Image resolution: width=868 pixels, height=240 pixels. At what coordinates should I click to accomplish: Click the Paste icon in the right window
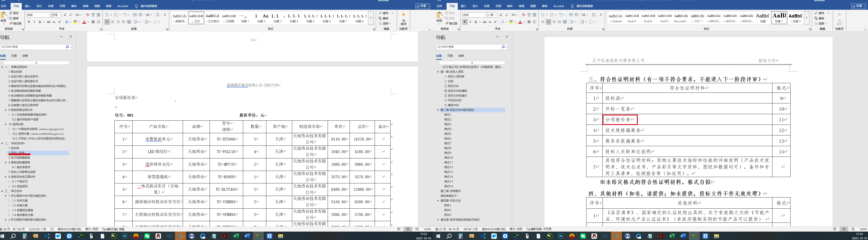pos(439,15)
